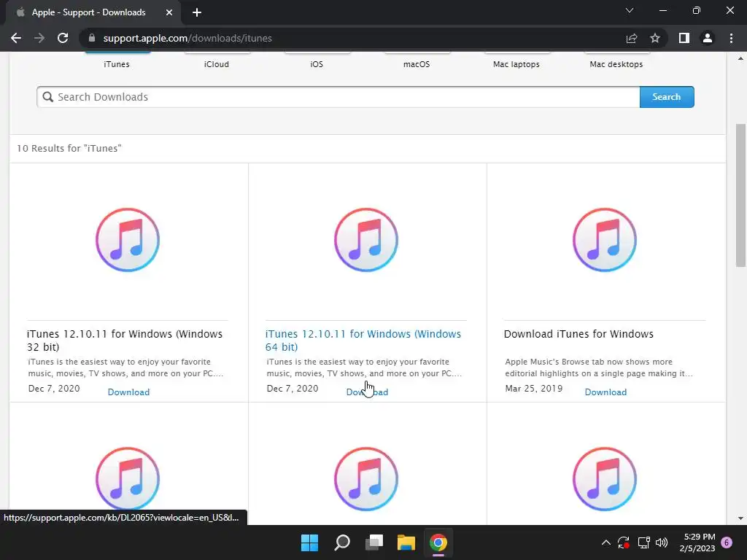Open Chrome three-dot menu

731,38
